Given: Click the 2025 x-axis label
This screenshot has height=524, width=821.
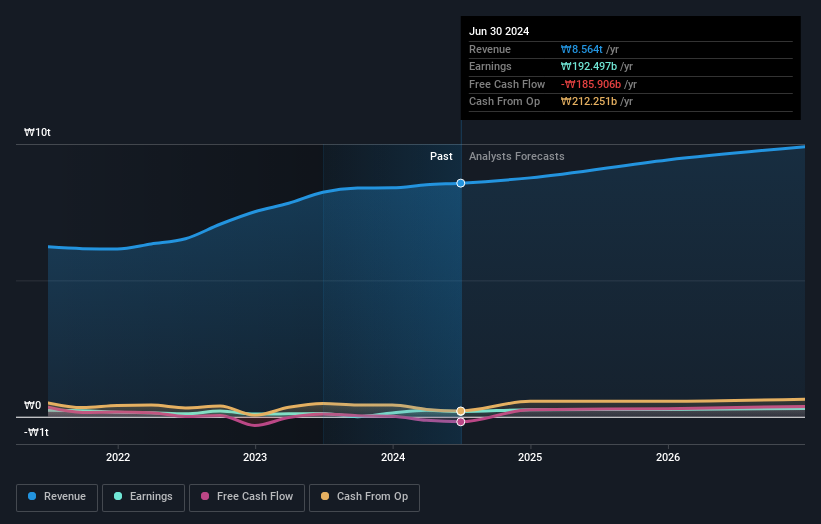Looking at the screenshot, I should (530, 457).
